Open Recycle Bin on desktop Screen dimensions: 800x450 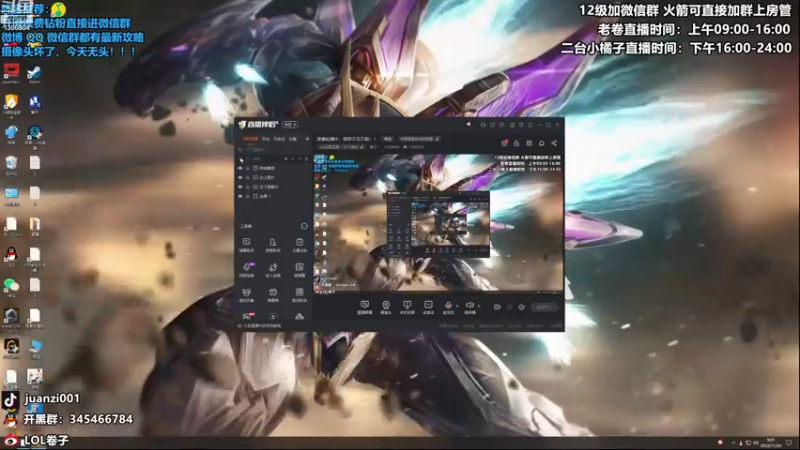click(x=11, y=165)
